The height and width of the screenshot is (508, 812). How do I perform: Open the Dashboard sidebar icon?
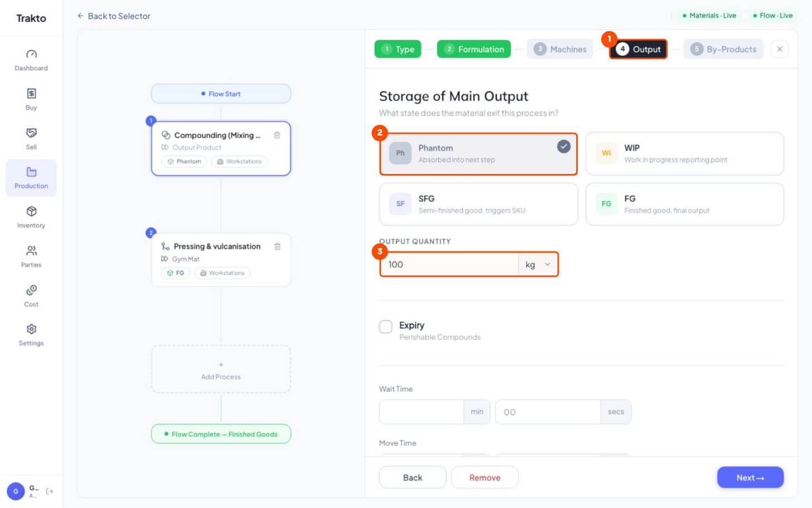point(31,54)
